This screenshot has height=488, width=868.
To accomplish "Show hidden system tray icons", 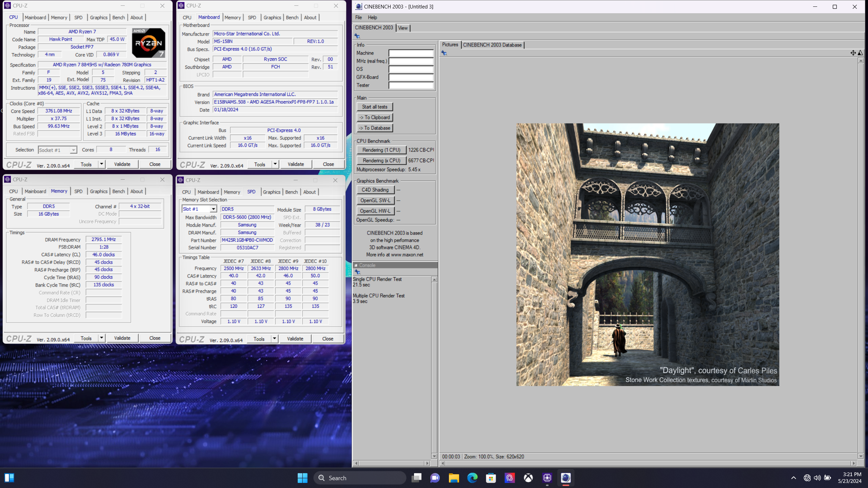I will tap(793, 478).
